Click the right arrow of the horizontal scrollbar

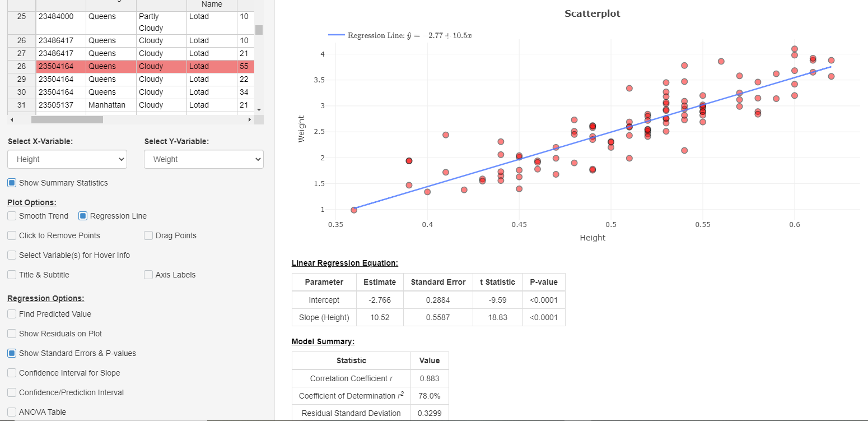250,119
